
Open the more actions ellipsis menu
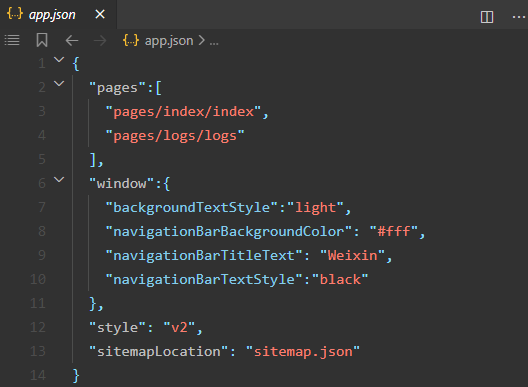[x=519, y=17]
